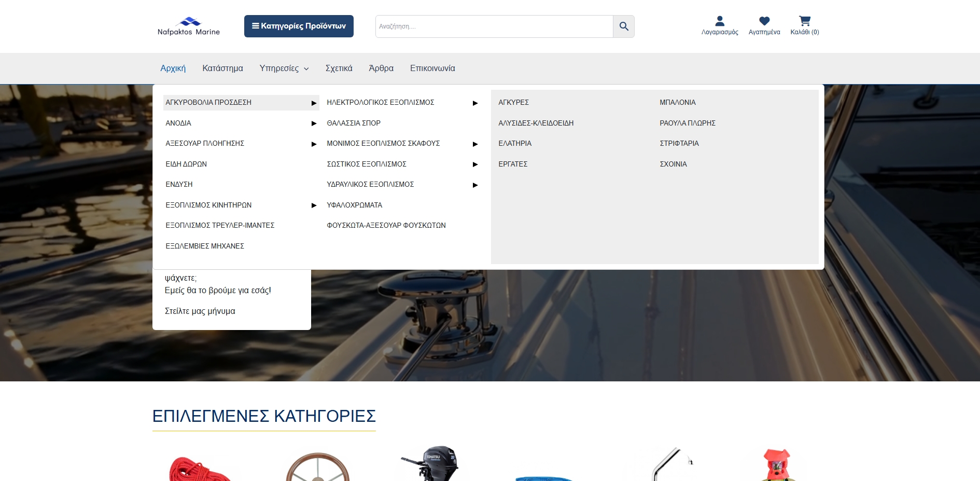
Task: Open the ΜΠΑΛΟΝΙΑ subcategory
Action: [678, 103]
